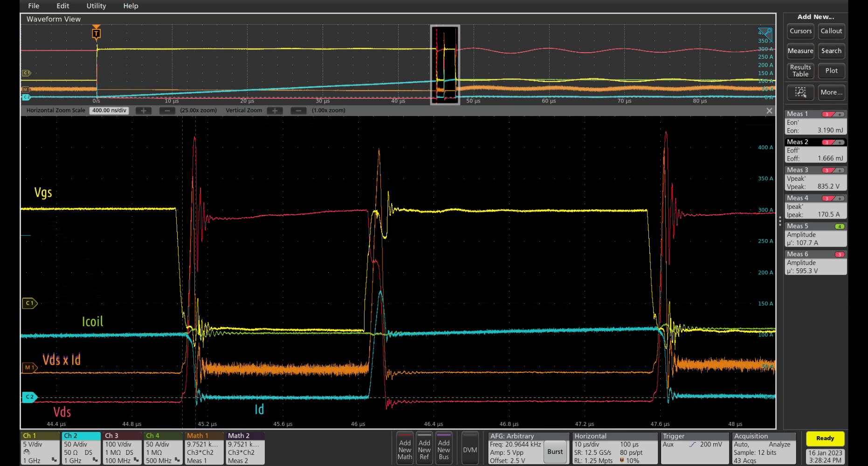The image size is (868, 466).
Task: Open the Utility menu
Action: pyautogui.click(x=96, y=6)
